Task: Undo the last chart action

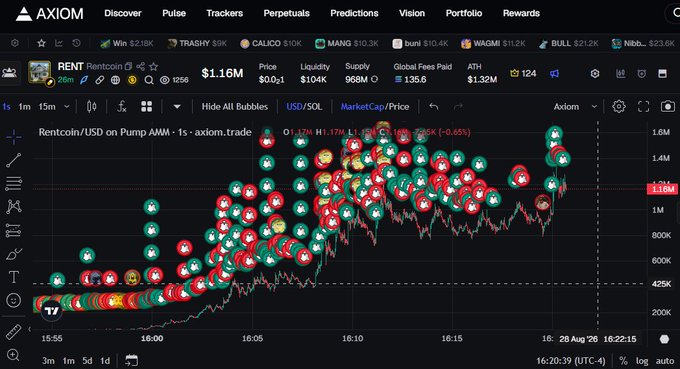Action: pyautogui.click(x=433, y=107)
